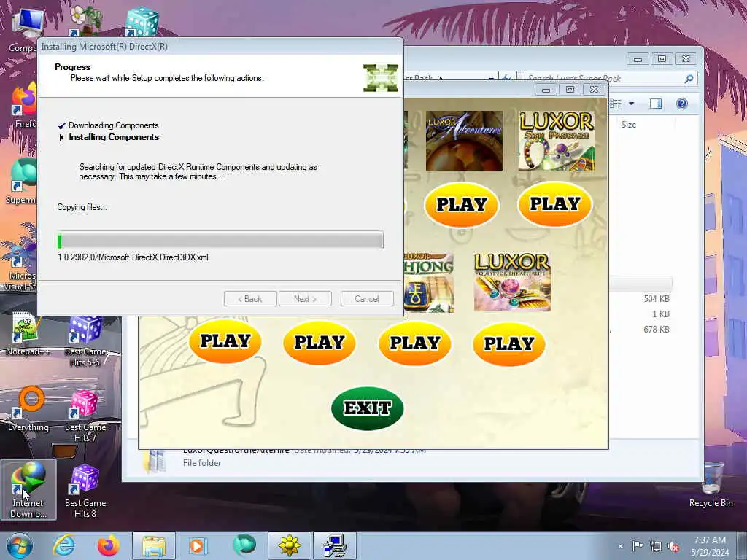Image resolution: width=747 pixels, height=560 pixels.
Task: Open the Action Center flag in tray
Action: (x=638, y=545)
